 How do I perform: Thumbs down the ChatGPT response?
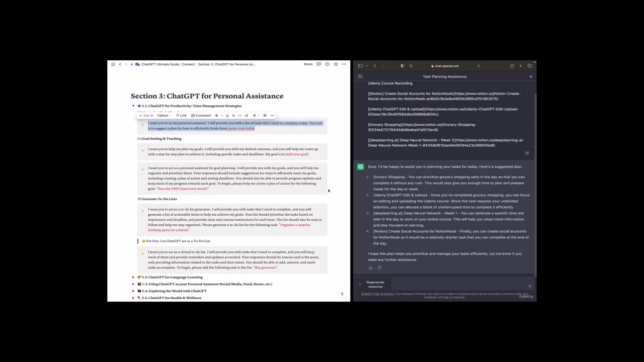point(379,268)
